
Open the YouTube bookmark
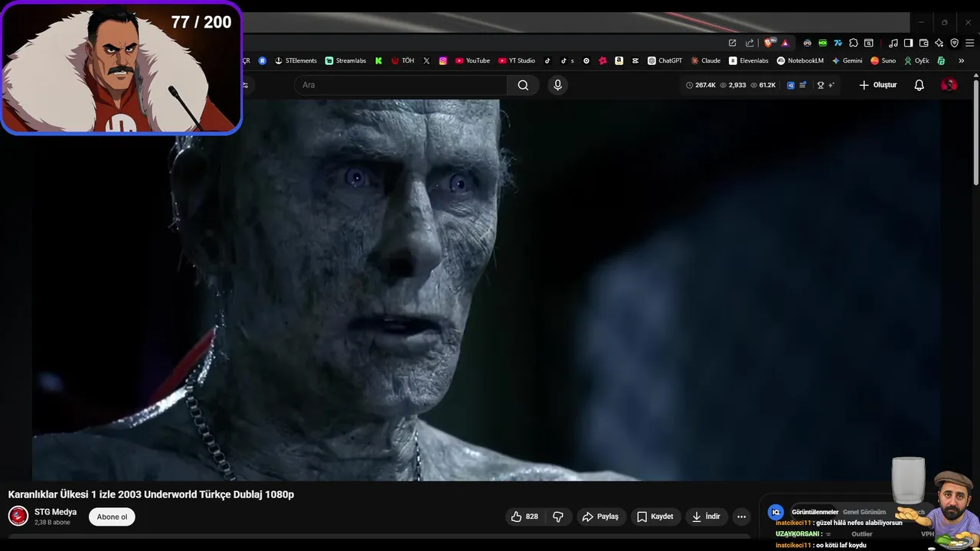click(x=472, y=60)
